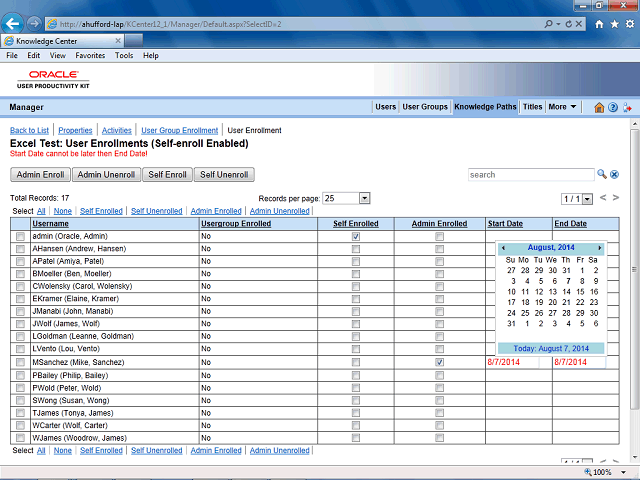Viewport: 640px width, 480px height.
Task: Pick August 15 in the calendar
Action: click(580, 292)
